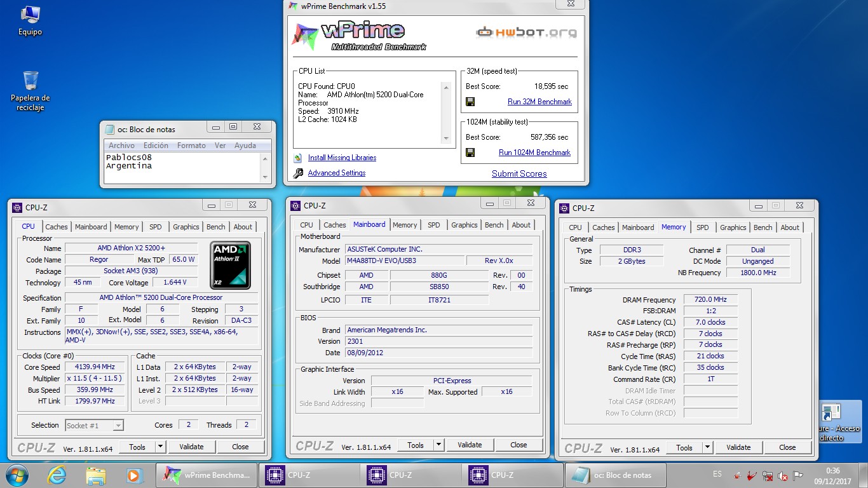Open Ayuda menu in Notepad
The image size is (868, 488).
[x=245, y=146]
